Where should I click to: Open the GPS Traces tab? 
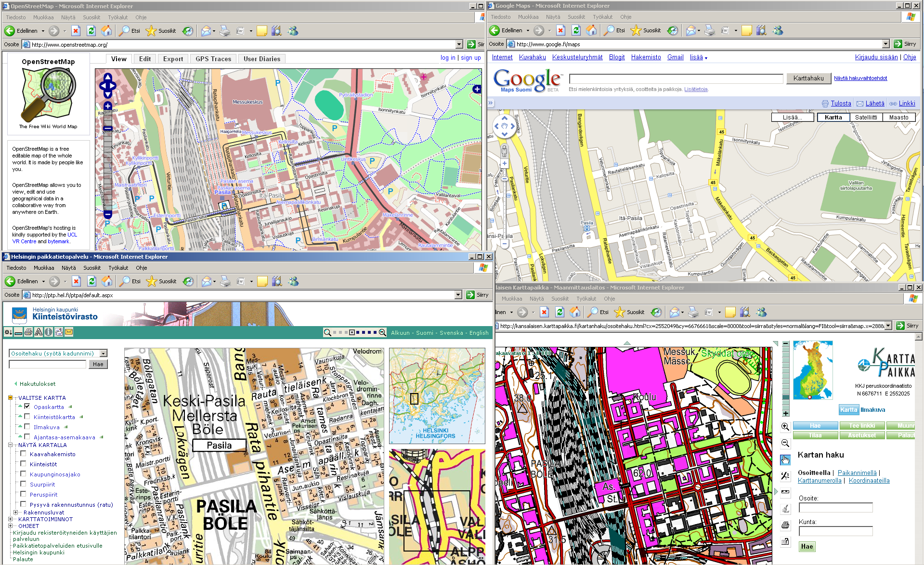pos(213,59)
